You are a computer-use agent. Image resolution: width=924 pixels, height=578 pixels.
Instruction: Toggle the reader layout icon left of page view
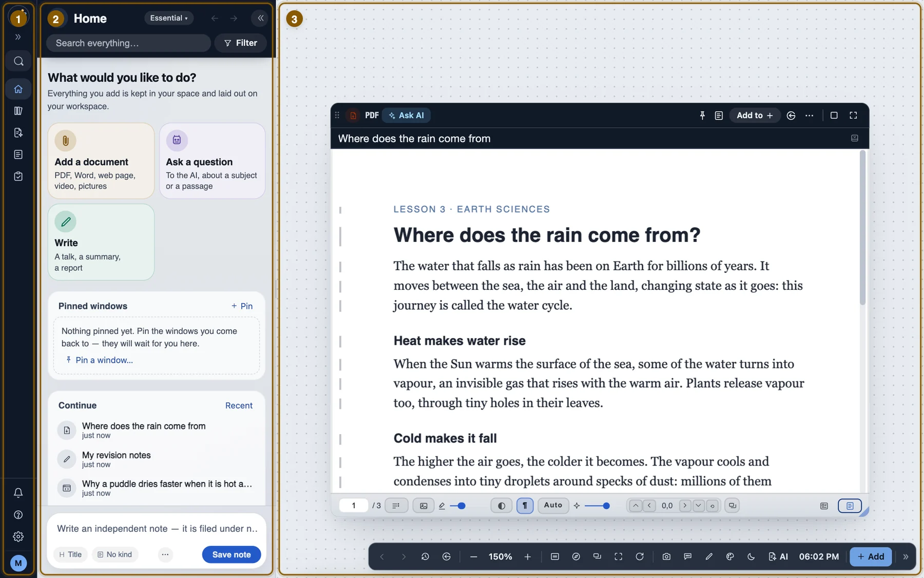tap(824, 506)
